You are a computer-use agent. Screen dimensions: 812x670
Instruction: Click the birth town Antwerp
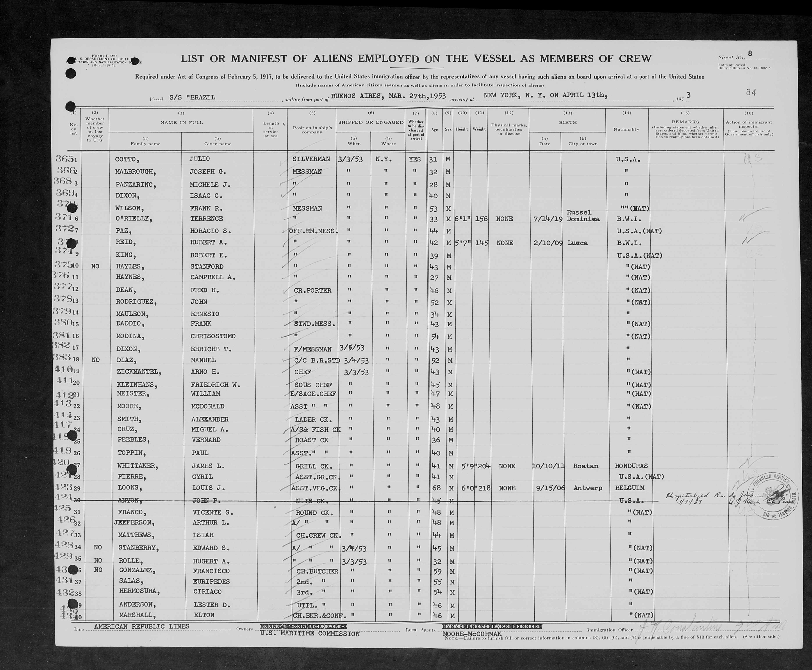[588, 488]
